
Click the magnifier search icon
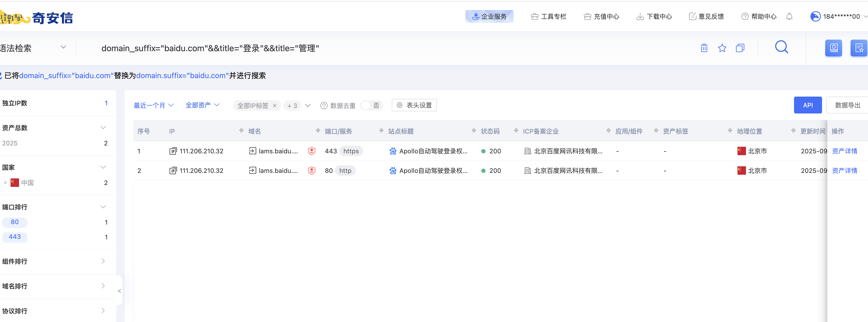click(781, 47)
